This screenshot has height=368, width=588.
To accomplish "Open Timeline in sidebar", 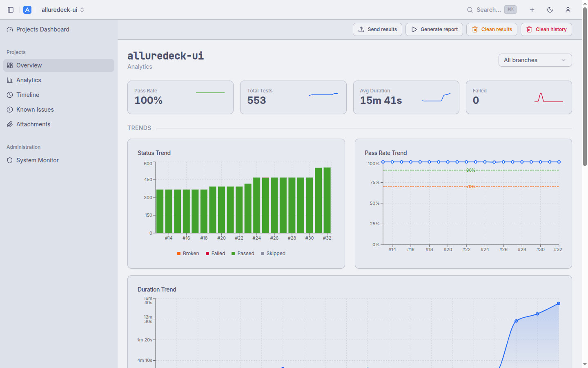I will [x=59, y=95].
